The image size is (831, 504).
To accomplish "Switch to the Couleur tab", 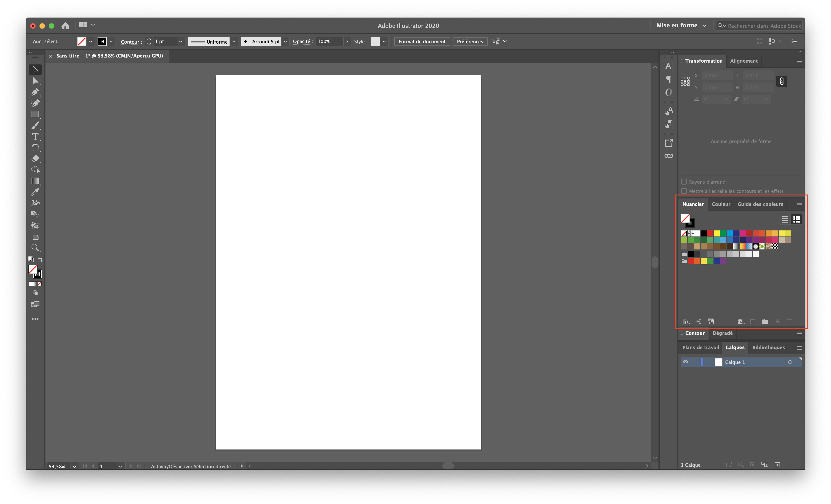I will pos(721,204).
